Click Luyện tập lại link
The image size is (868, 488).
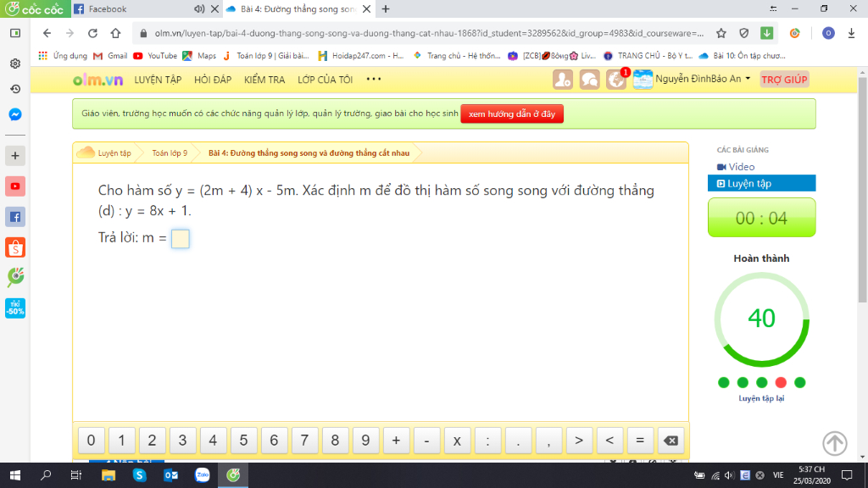(x=761, y=398)
